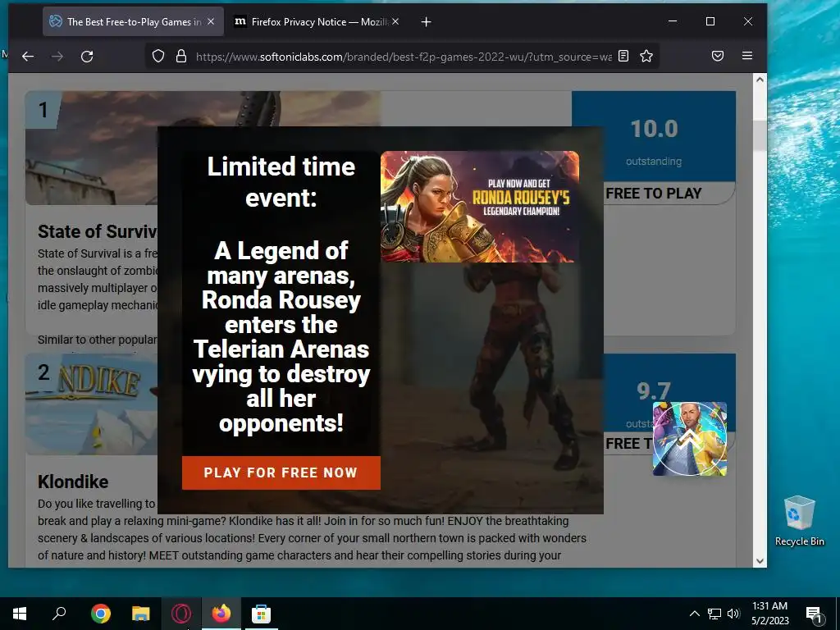Open the Save to Pocket icon
The height and width of the screenshot is (630, 840).
tap(718, 57)
